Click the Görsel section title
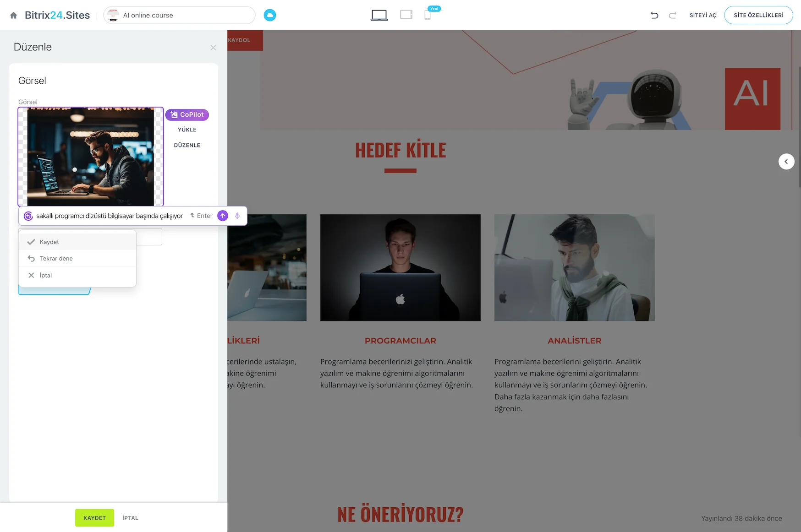 [32, 81]
